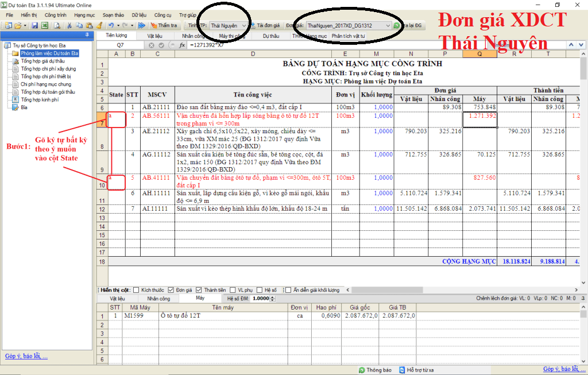Viewport: 588px width, 375px height.
Task: Enable the Kích thước checkbox
Action: pyautogui.click(x=136, y=290)
